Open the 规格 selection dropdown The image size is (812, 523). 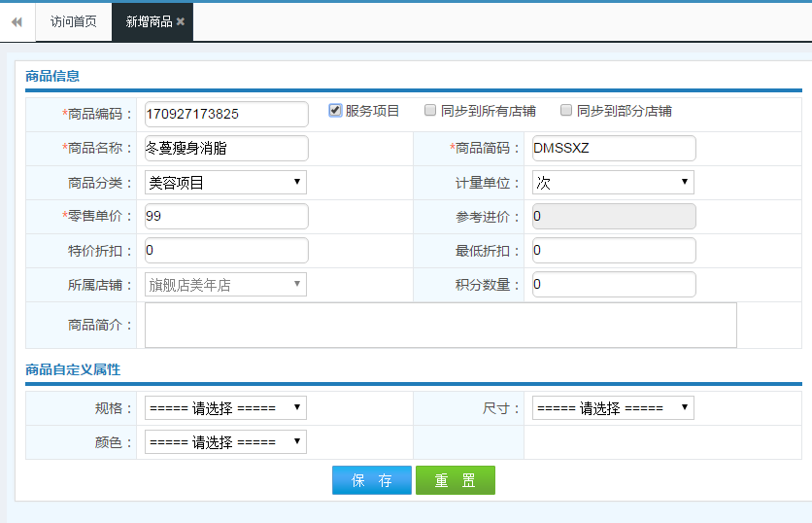225,407
